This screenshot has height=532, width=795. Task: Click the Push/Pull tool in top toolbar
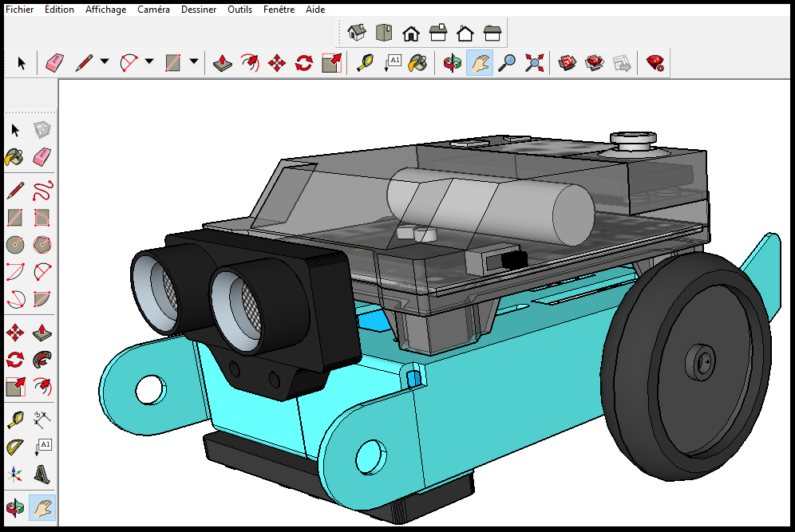[224, 63]
